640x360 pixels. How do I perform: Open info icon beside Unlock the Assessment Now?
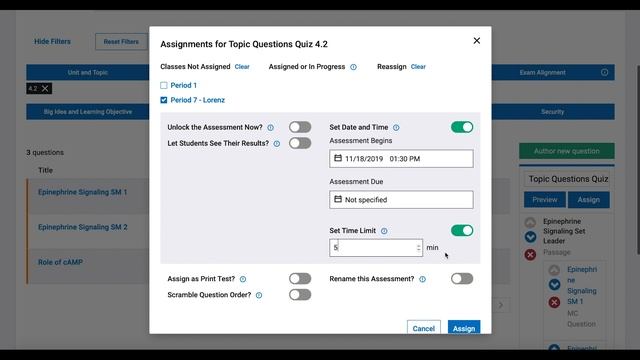271,128
